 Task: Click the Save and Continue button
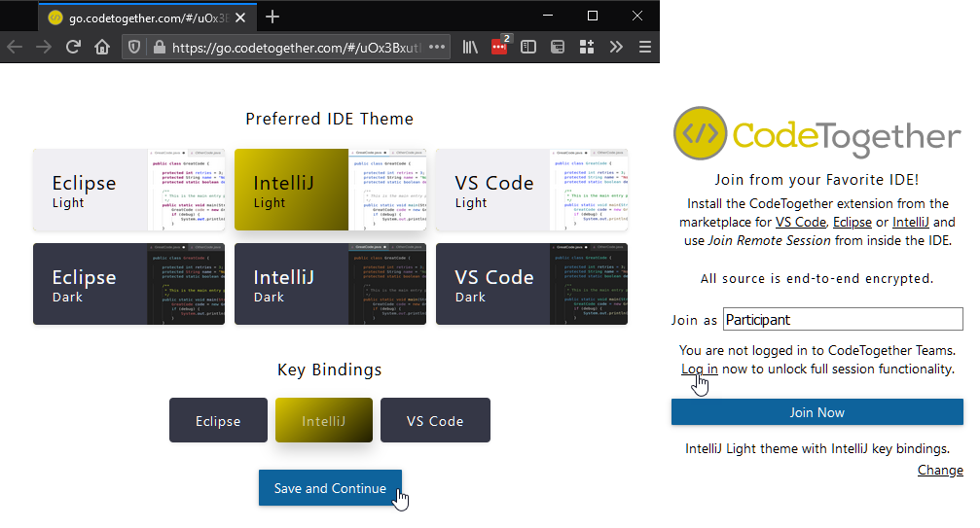(x=330, y=488)
